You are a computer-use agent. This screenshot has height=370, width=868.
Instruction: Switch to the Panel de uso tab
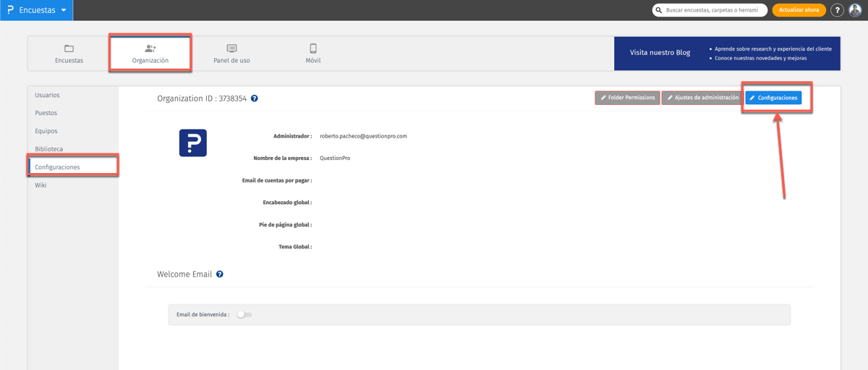click(231, 54)
